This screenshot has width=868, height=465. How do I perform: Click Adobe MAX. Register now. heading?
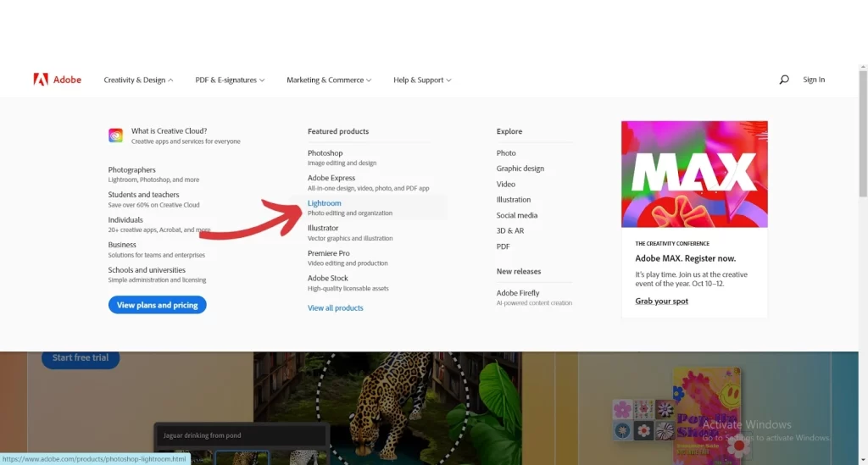[685, 258]
